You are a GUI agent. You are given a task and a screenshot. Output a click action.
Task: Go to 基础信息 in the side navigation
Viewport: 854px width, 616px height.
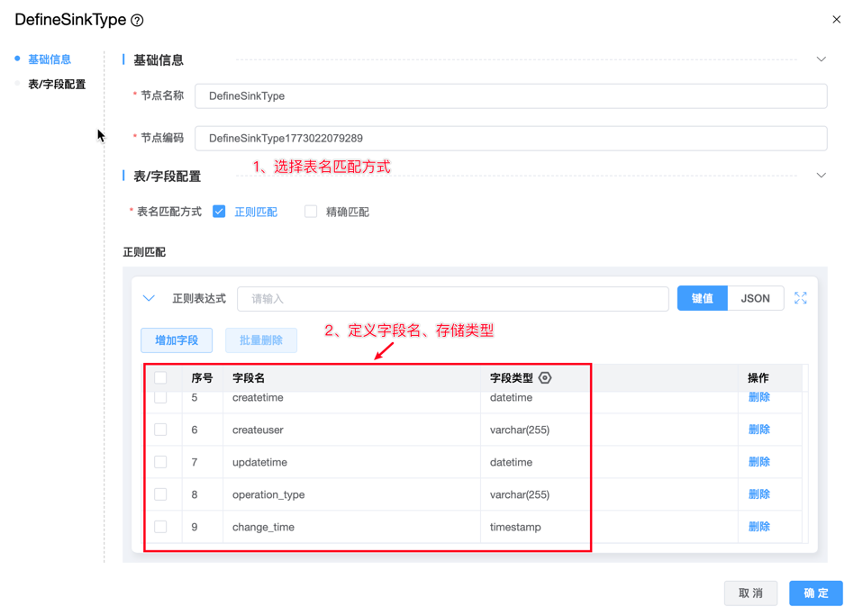(x=50, y=59)
